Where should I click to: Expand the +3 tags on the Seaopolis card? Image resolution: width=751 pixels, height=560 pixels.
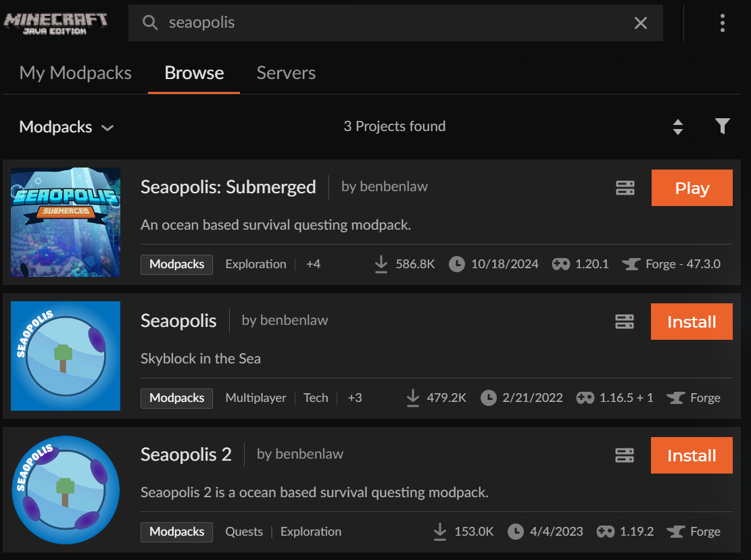coord(355,398)
